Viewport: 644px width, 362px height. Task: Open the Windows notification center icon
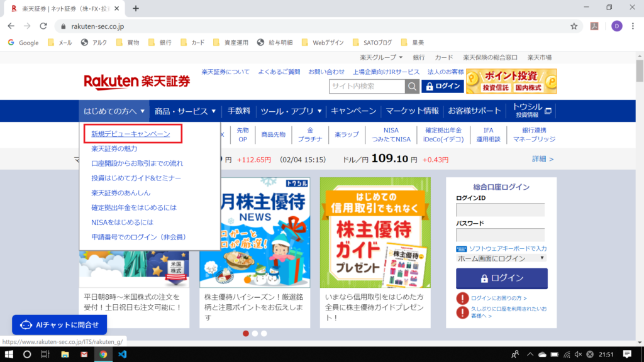(627, 354)
